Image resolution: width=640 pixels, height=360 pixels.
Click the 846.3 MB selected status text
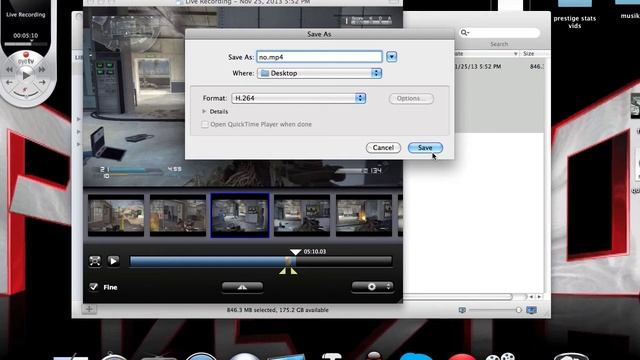click(x=277, y=310)
